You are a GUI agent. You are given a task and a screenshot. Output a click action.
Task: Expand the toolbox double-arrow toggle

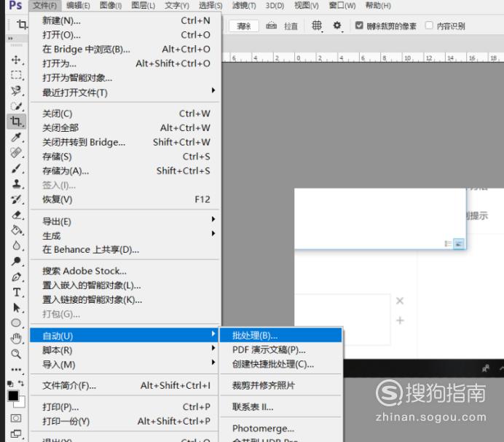10,39
